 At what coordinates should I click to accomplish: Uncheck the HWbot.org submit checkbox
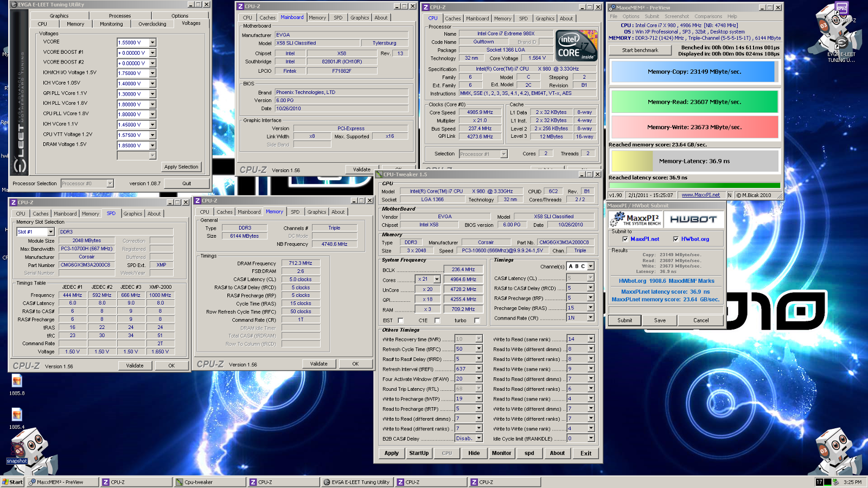tap(675, 239)
